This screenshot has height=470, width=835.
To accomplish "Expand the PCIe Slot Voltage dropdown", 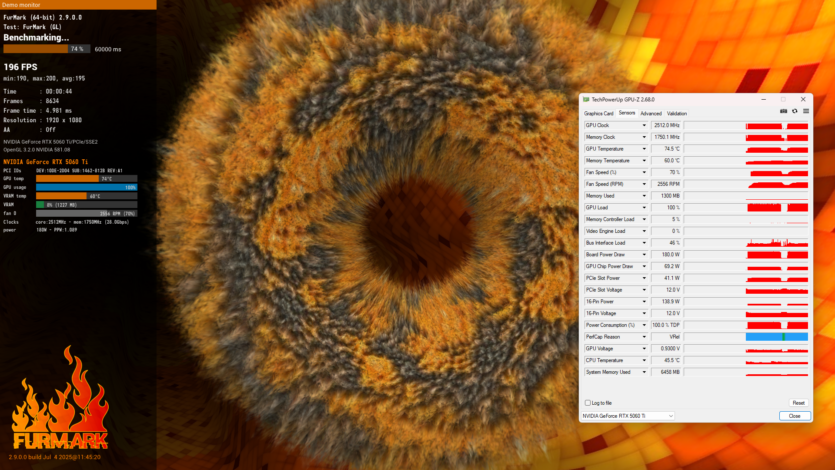I will tap(644, 290).
